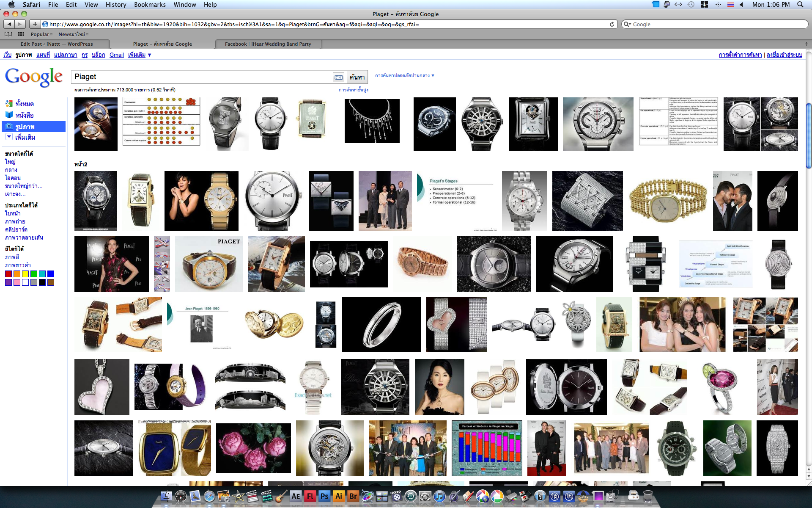
Task: Reload the page with the refresh icon
Action: click(612, 24)
